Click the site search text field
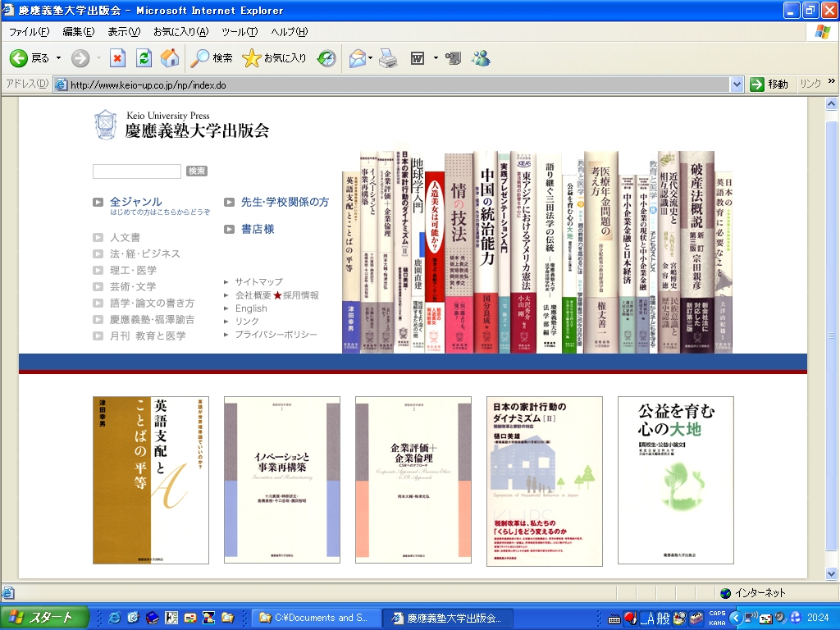The image size is (840, 630). pos(137,171)
